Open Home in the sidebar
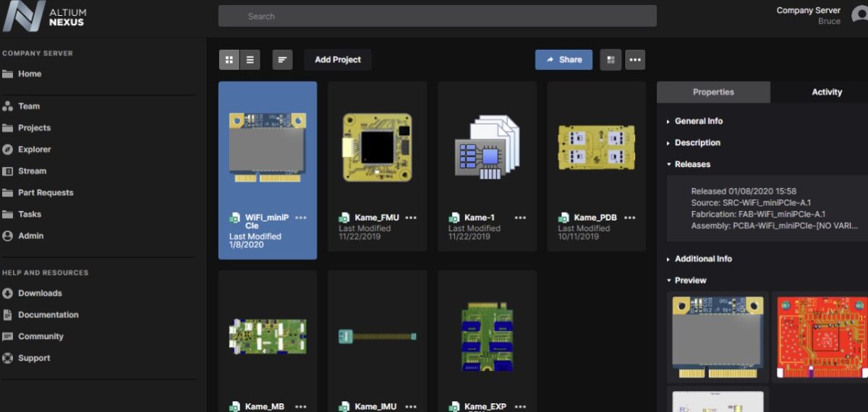Image resolution: width=868 pixels, height=412 pixels. click(x=30, y=74)
